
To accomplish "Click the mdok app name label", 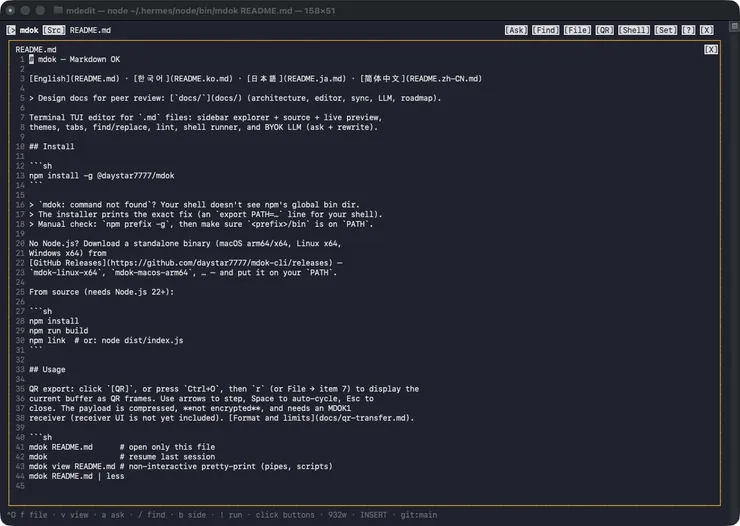I will [x=29, y=30].
